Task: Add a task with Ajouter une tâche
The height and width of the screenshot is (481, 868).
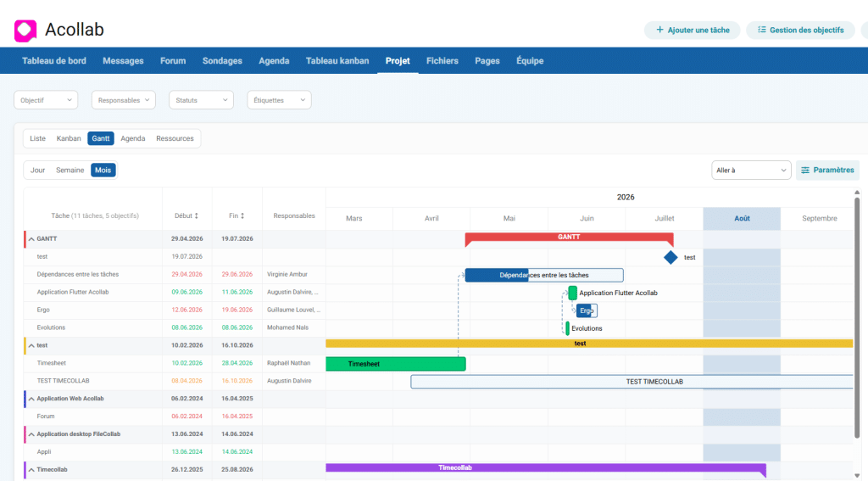Action: (x=692, y=30)
